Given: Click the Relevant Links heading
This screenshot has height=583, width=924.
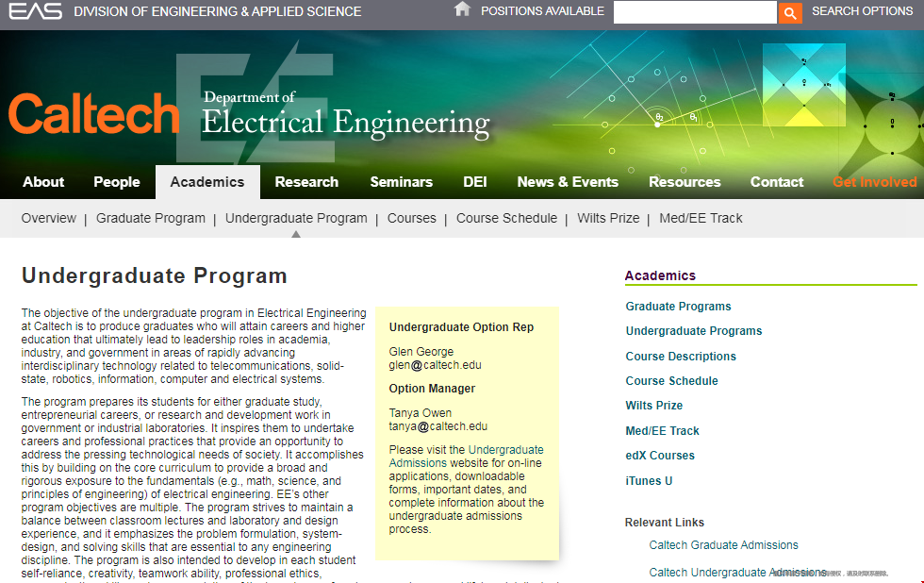Looking at the screenshot, I should tap(664, 523).
